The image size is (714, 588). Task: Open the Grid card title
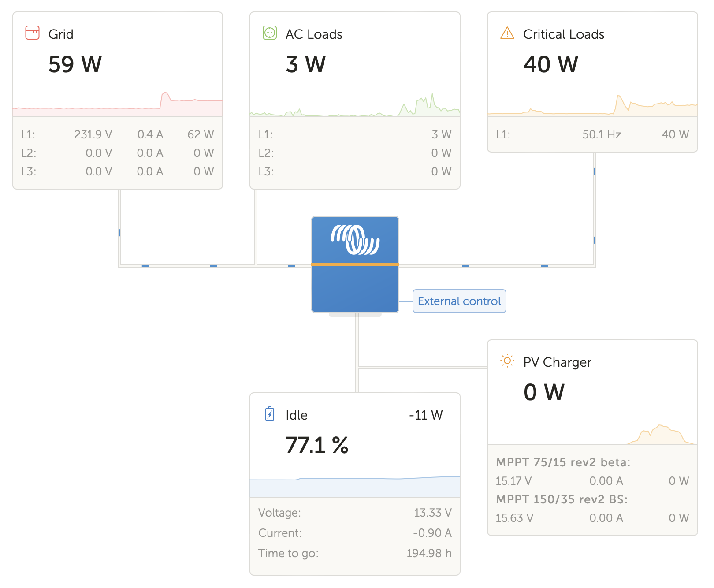61,34
